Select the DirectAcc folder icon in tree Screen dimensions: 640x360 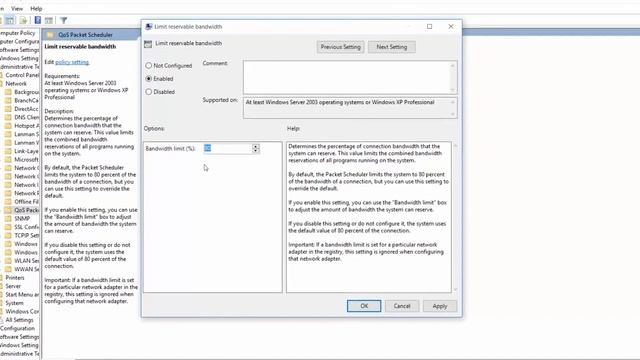point(8,109)
